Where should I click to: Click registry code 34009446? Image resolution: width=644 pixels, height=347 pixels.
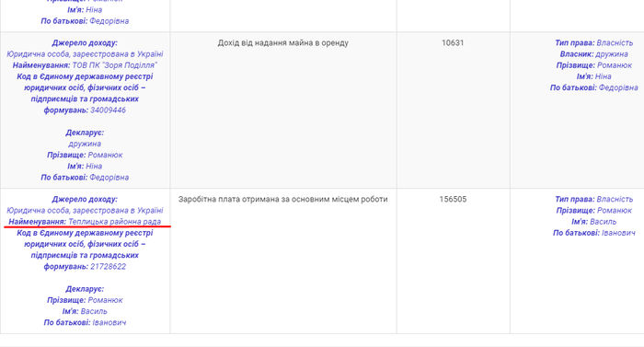(108, 110)
